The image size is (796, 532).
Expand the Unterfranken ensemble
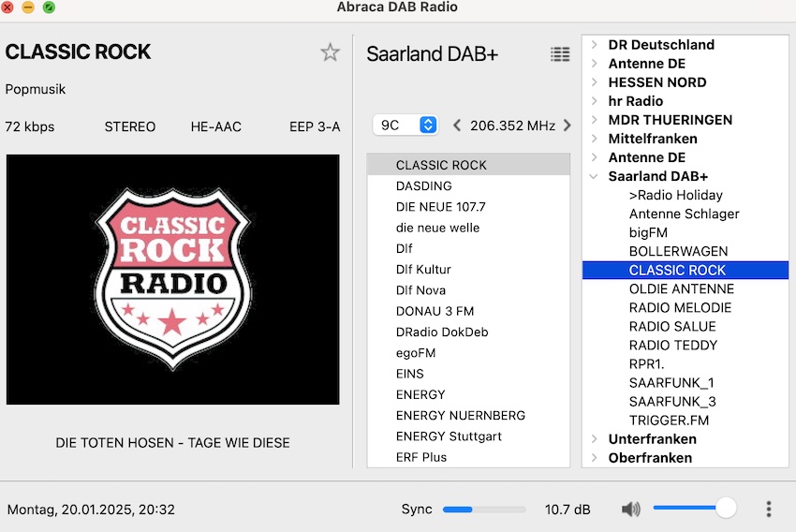pos(594,439)
